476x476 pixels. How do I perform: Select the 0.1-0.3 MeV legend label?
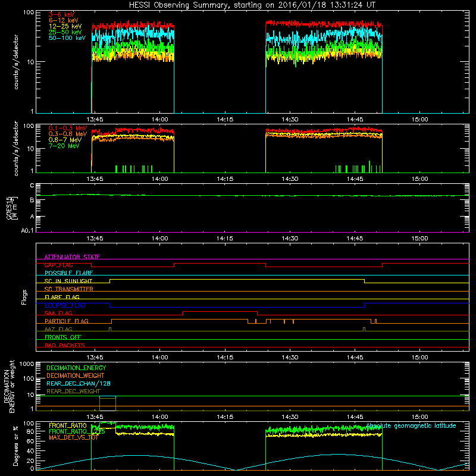(68, 129)
